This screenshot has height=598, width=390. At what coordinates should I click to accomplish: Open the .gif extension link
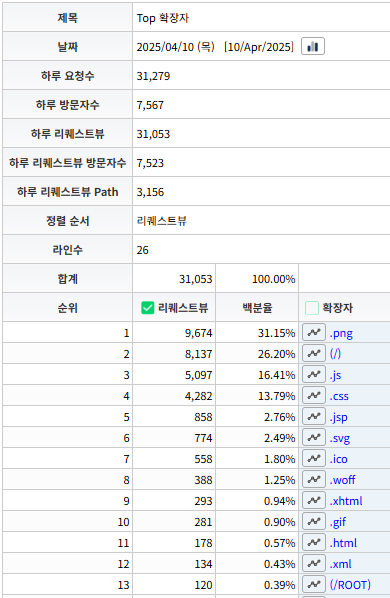pos(338,522)
